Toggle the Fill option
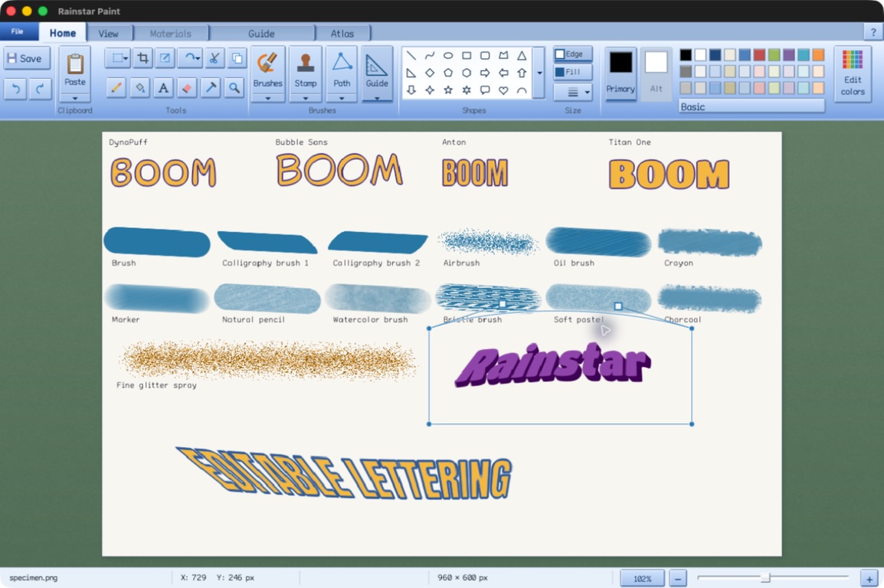Viewport: 884px width, 588px height. pos(573,72)
